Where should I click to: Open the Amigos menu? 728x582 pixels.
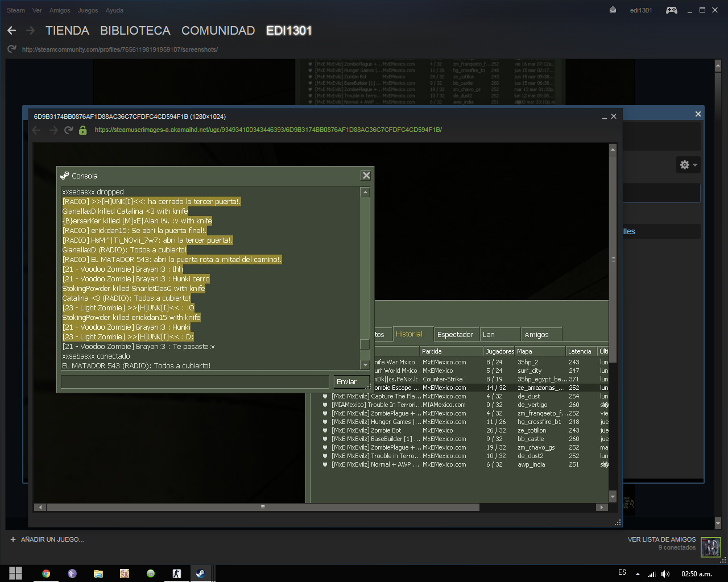point(60,10)
